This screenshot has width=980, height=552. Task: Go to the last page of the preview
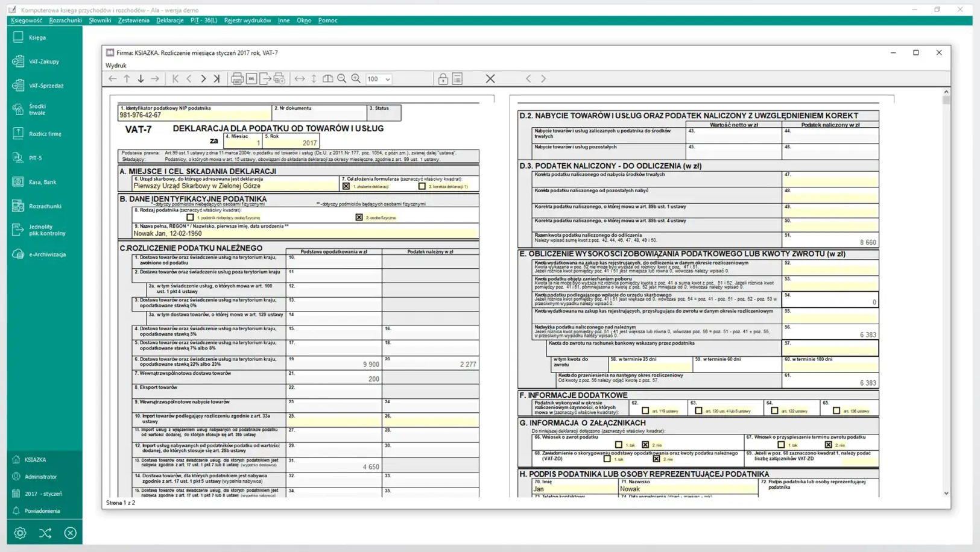pyautogui.click(x=217, y=79)
